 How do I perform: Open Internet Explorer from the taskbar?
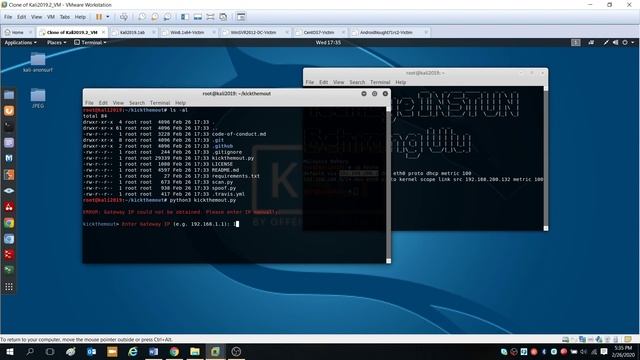pyautogui.click(x=133, y=351)
